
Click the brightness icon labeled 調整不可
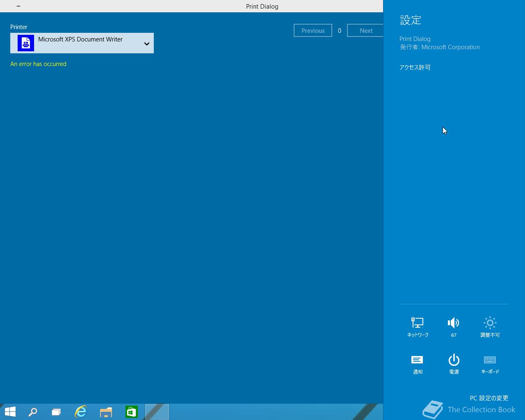(x=490, y=327)
